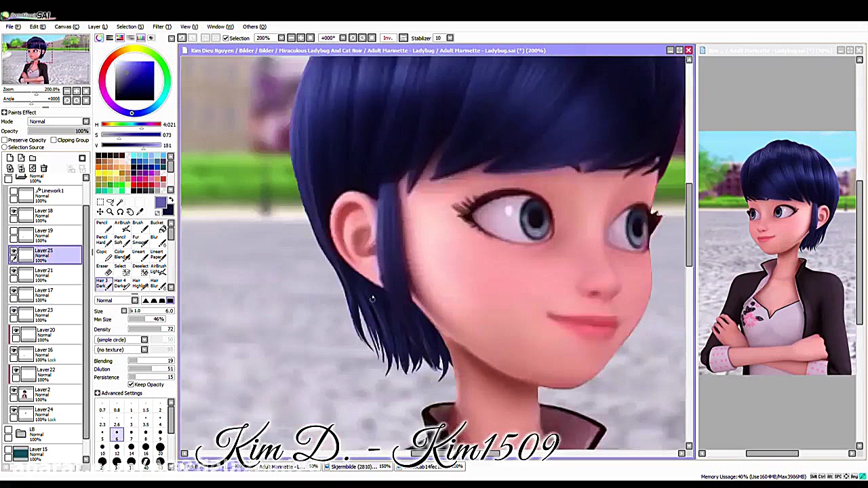Screen dimensions: 868x488
Task: Zoom out using the navigator minus button
Action: tap(66, 91)
